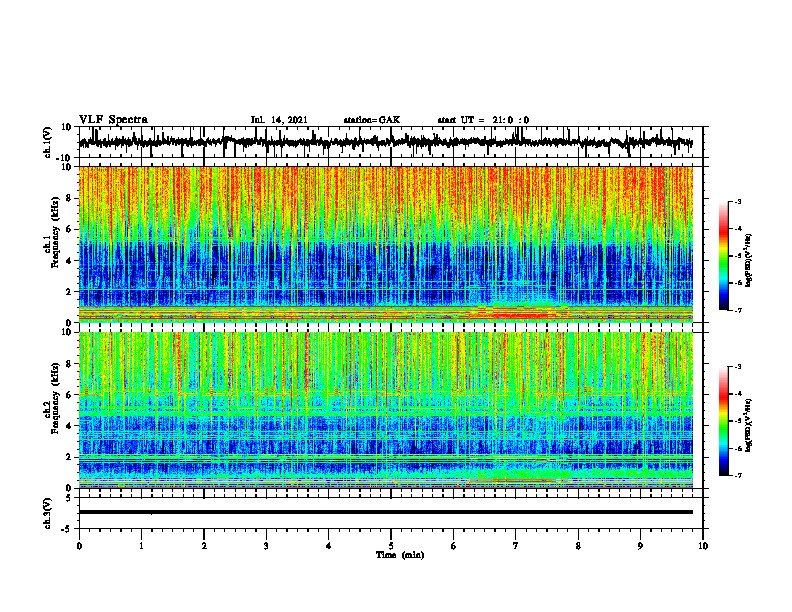Click the "VLF Spectra" plot title

coord(113,120)
